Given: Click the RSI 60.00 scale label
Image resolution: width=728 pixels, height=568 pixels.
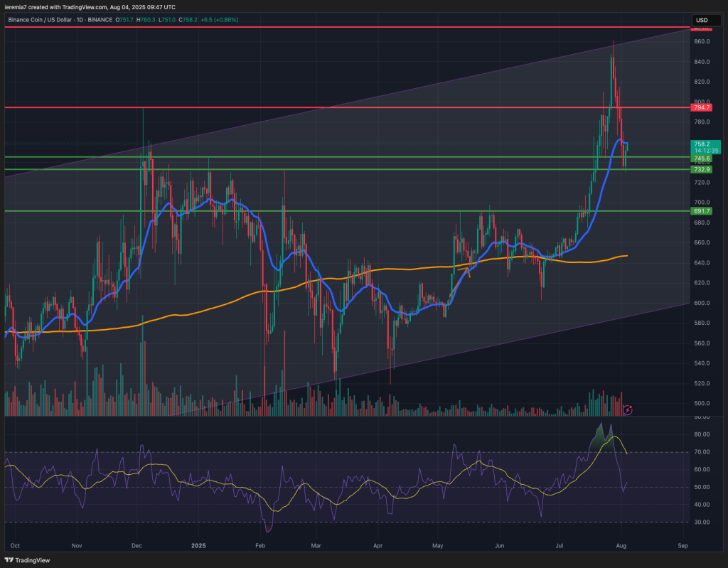Looking at the screenshot, I should (702, 469).
